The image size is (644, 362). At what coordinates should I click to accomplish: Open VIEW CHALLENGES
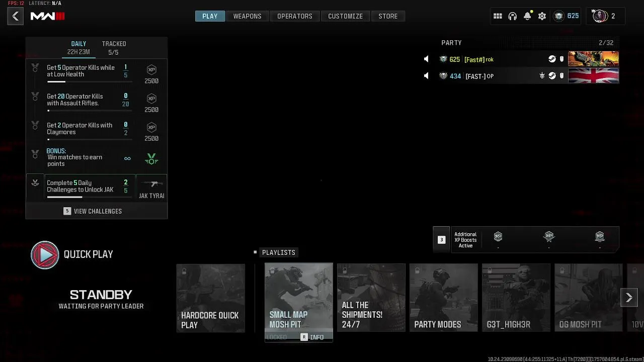(97, 211)
